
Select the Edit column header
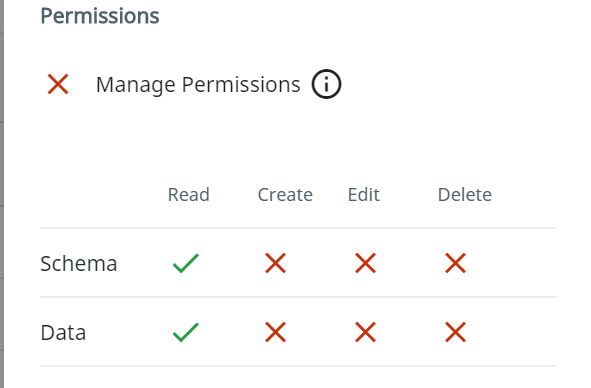pos(364,195)
